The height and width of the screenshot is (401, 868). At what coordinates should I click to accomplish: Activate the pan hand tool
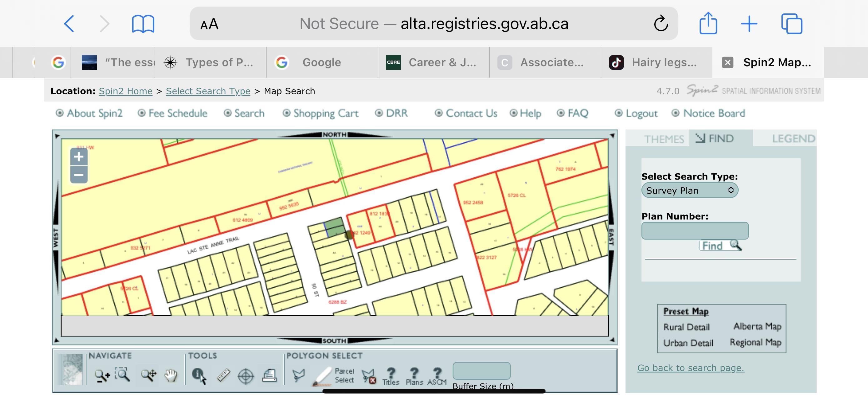[x=171, y=375]
